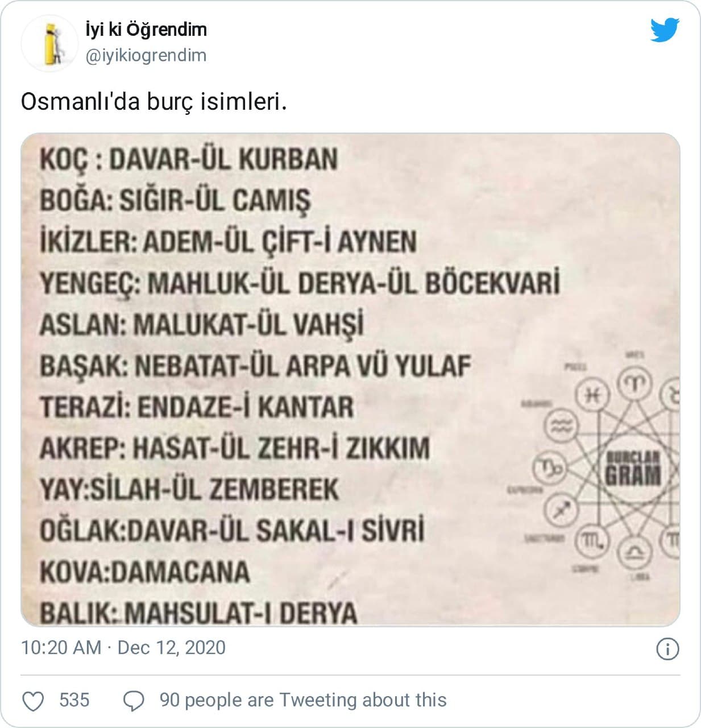701x728 pixels.
Task: Click the Pisces symbol in the zodiac wheel
Action: click(x=592, y=394)
